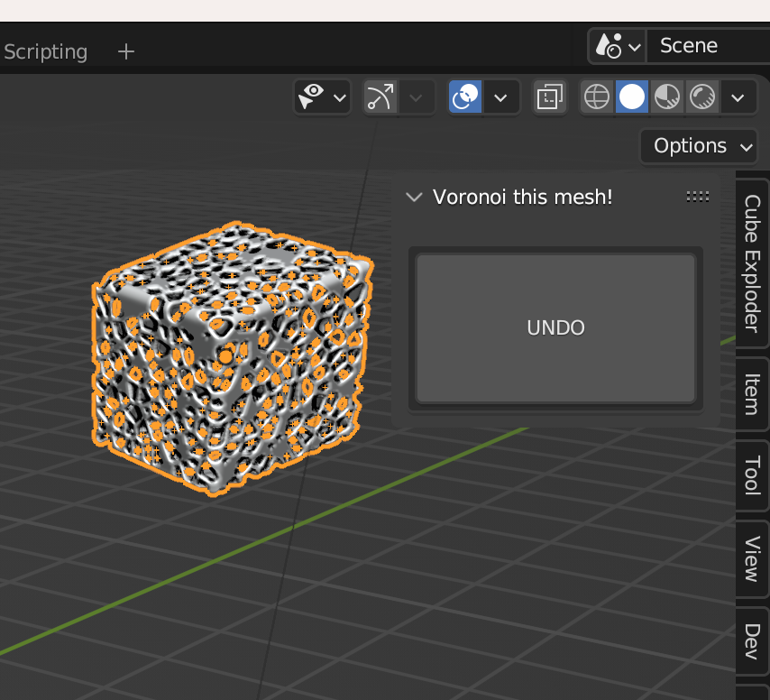Image resolution: width=770 pixels, height=700 pixels.
Task: Open the Options dropdown
Action: click(699, 146)
